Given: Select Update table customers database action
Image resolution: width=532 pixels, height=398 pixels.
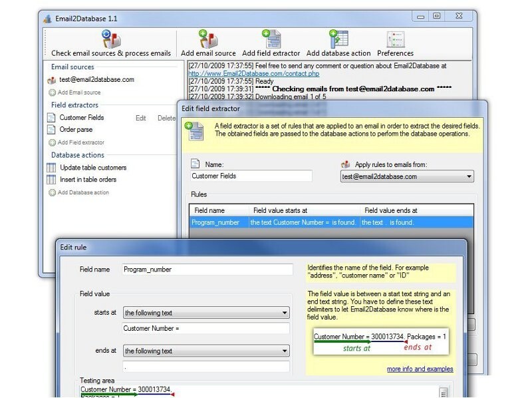Looking at the screenshot, I should click(x=93, y=168).
